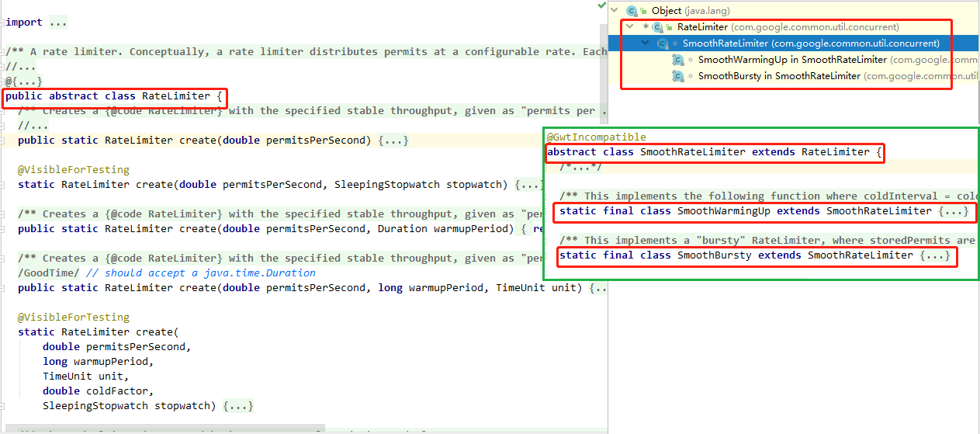Collapse the Object (java.lang) tree node chevron
Image resolution: width=980 pixels, height=434 pixels.
click(x=615, y=11)
